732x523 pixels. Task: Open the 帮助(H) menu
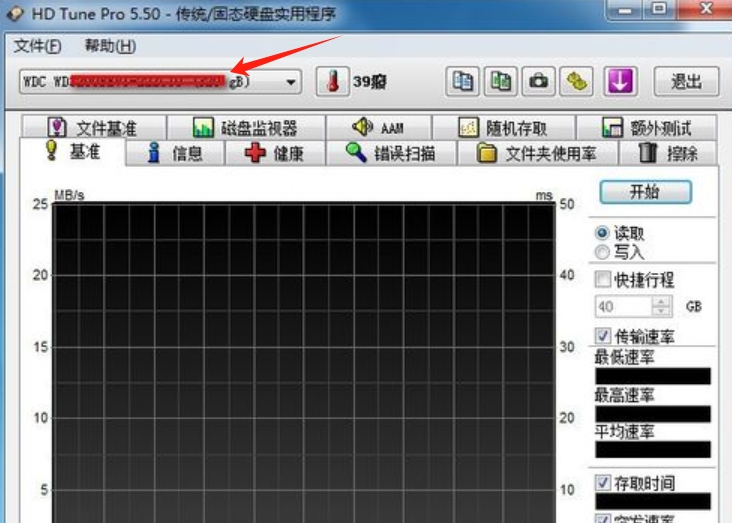[110, 46]
